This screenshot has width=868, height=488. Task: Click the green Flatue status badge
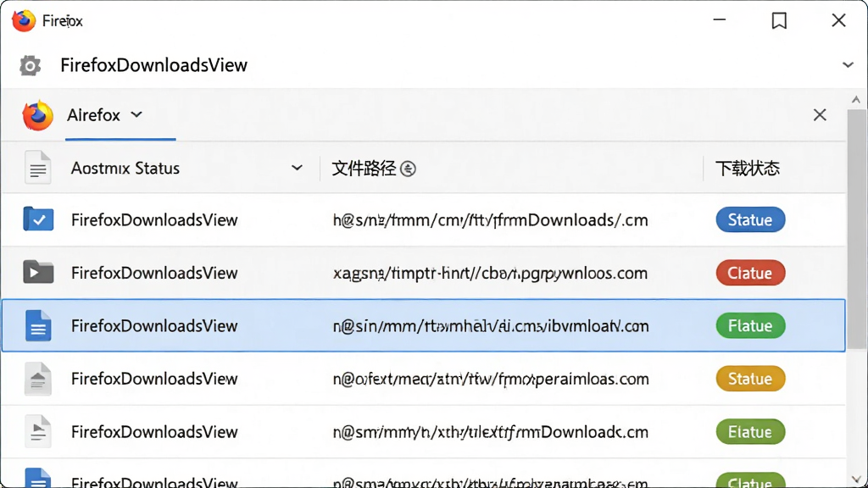click(x=750, y=325)
